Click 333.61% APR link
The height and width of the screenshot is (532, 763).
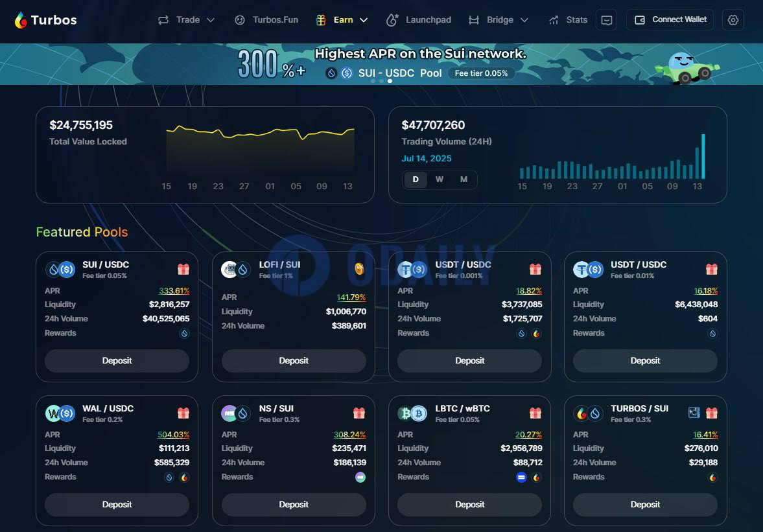[x=174, y=291]
